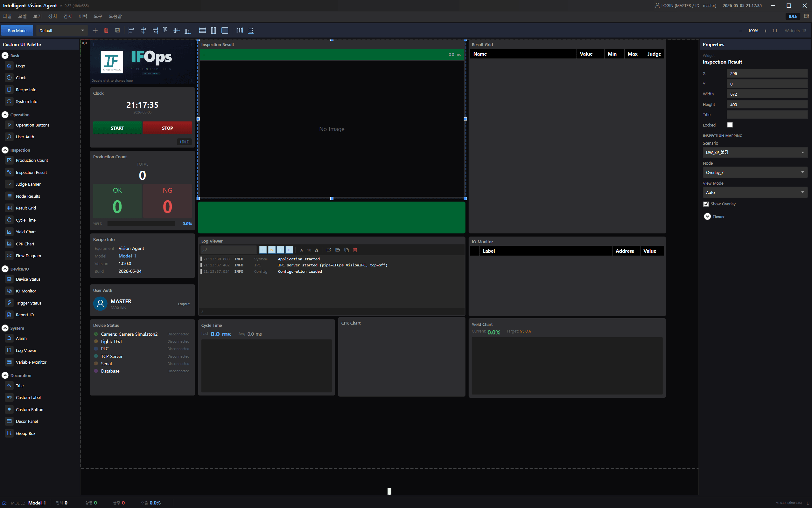Open the 검사 menu
812x508 pixels.
[x=67, y=16]
